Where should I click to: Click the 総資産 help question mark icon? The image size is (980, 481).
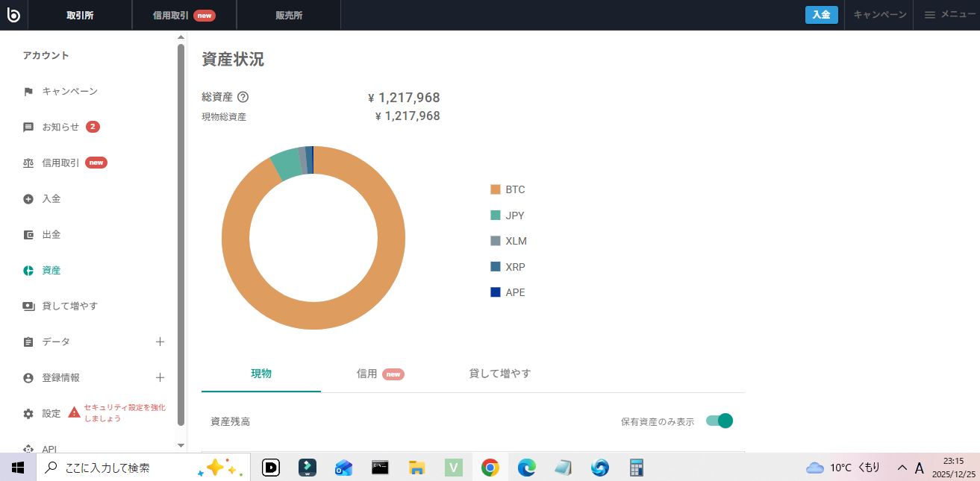243,97
